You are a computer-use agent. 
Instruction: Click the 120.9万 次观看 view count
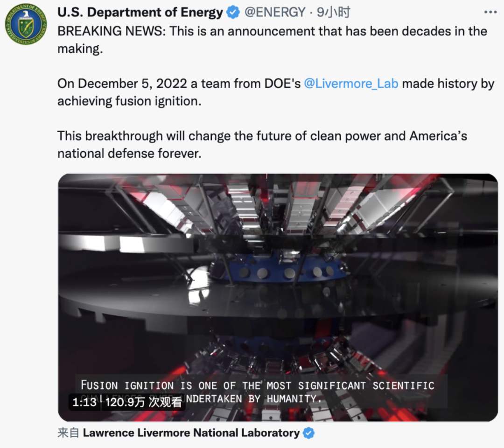143,401
